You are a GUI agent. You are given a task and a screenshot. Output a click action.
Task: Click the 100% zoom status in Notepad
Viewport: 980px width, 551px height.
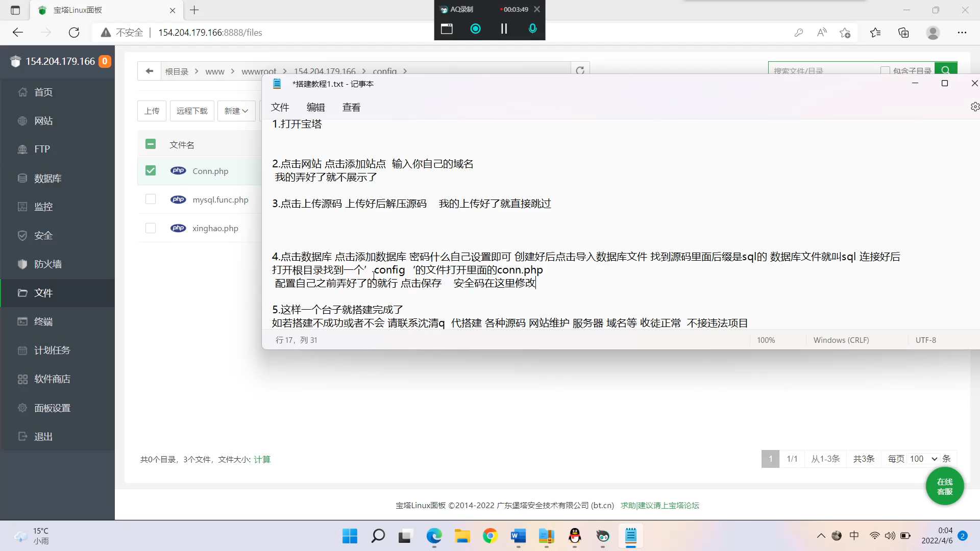(x=766, y=340)
